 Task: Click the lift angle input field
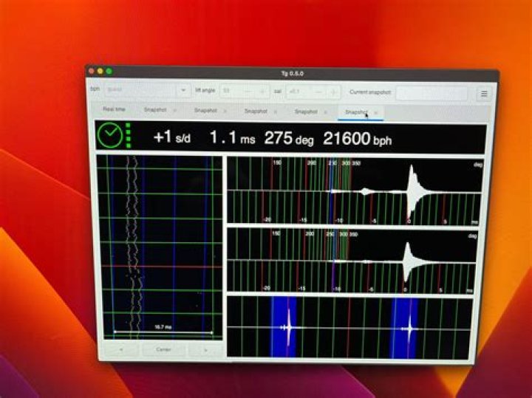228,91
